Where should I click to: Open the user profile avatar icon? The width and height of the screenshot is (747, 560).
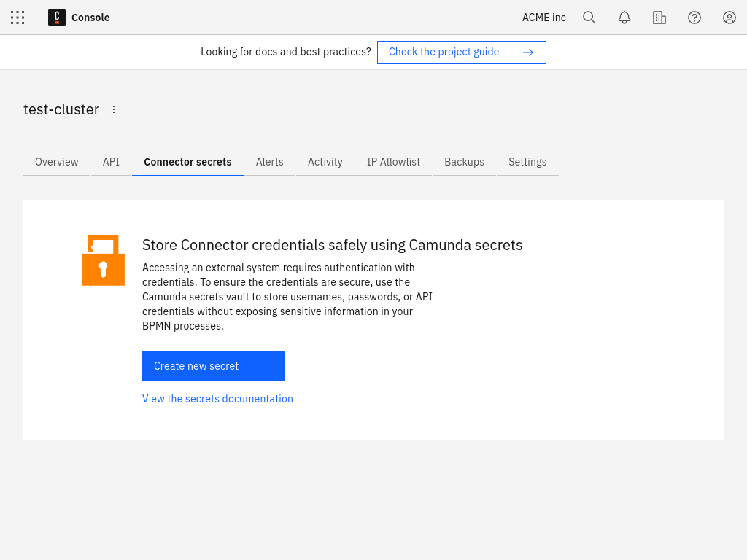(729, 17)
